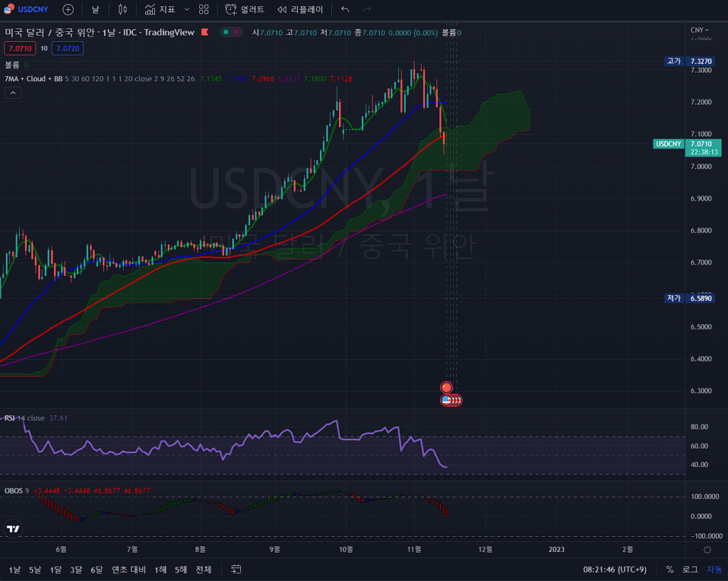728x581 pixels.
Task: Collapse the indicator legend with arrow
Action: tap(12, 92)
